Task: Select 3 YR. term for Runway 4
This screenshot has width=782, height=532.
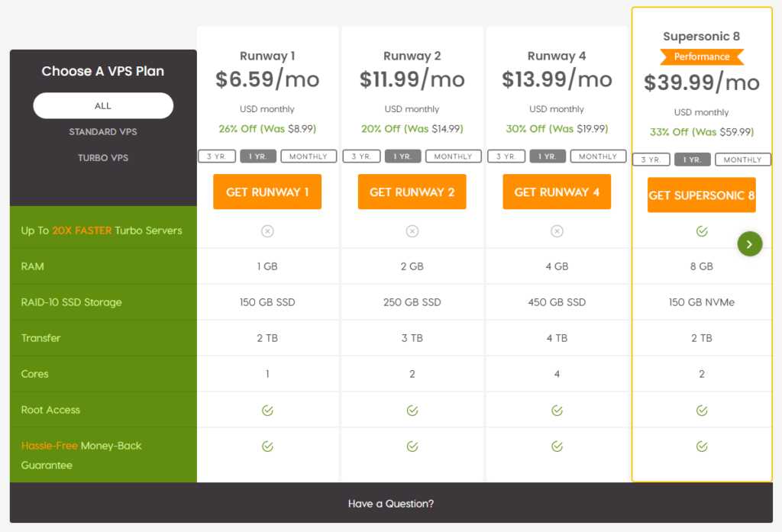Action: (x=506, y=156)
